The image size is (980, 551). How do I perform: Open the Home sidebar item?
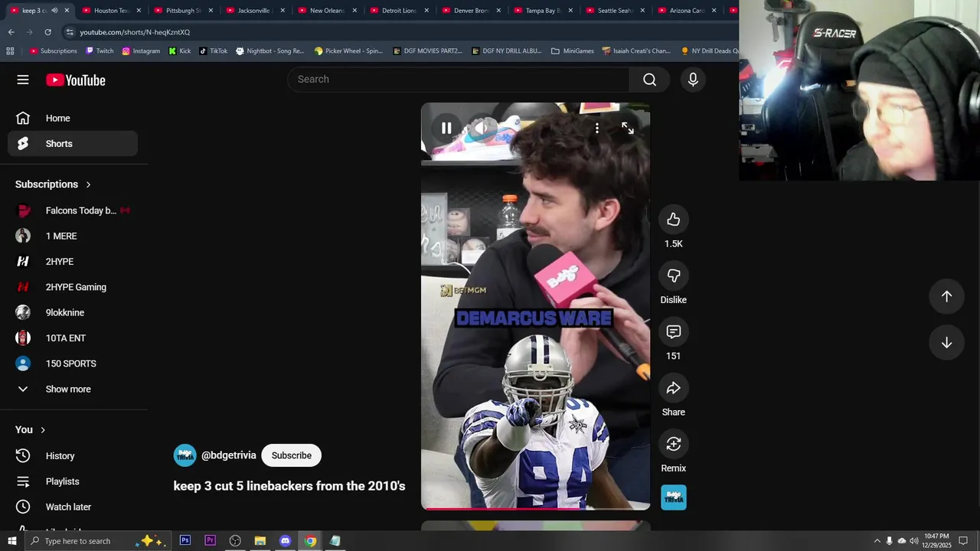tap(73, 118)
